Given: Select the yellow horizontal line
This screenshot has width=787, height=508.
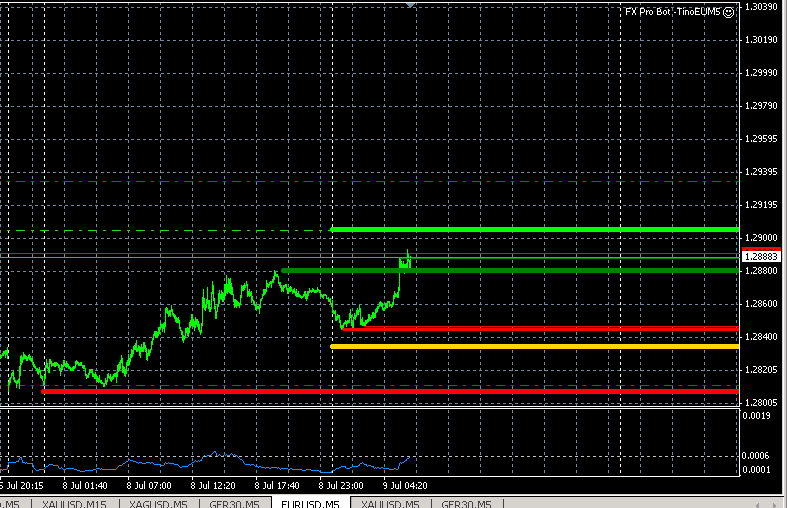Looking at the screenshot, I should (534, 346).
